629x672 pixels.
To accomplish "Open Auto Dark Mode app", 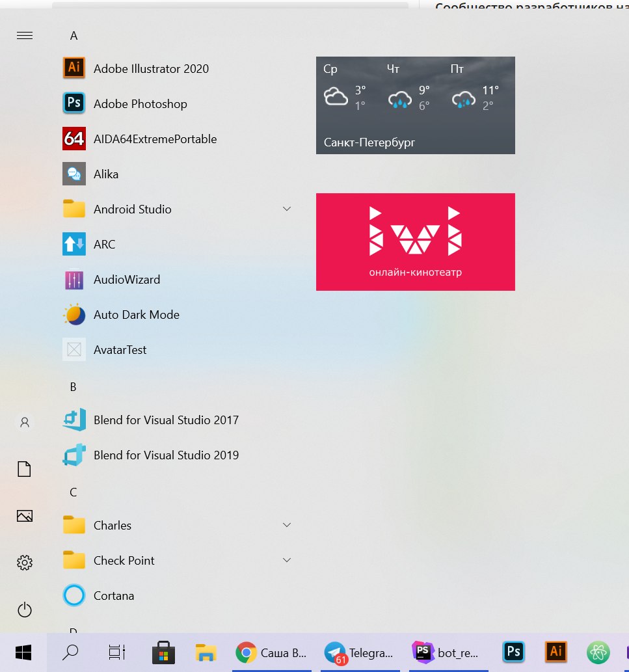I will [178, 315].
